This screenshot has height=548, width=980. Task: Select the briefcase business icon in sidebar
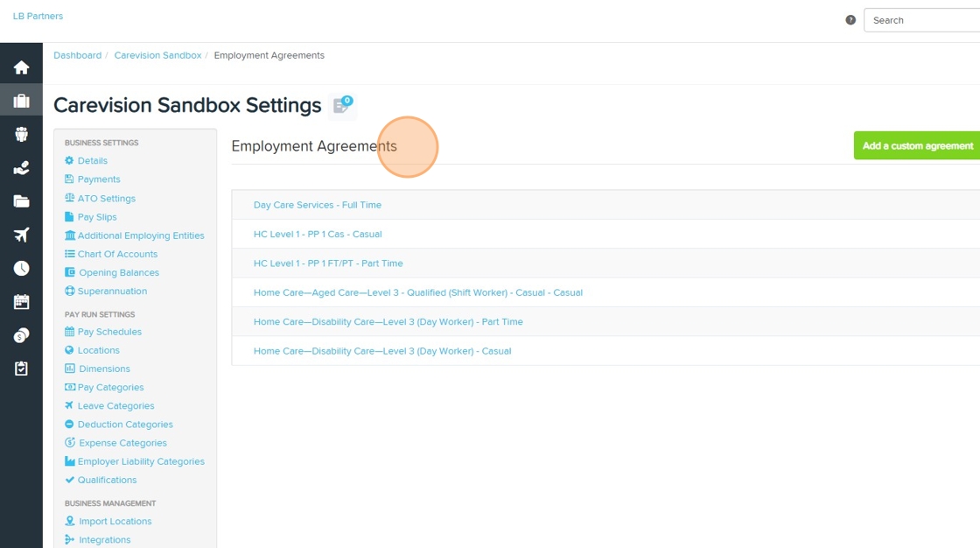pyautogui.click(x=21, y=101)
